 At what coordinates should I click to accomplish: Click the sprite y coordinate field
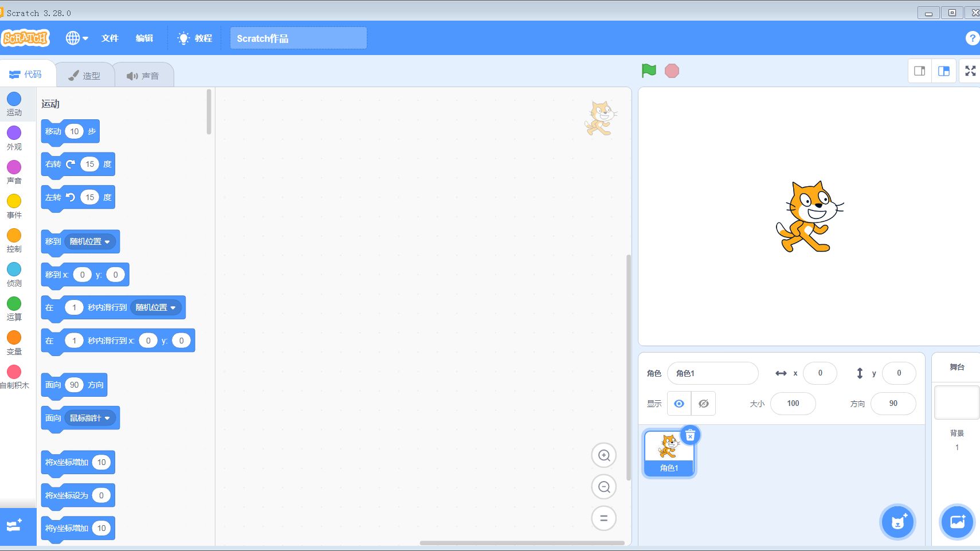(899, 373)
